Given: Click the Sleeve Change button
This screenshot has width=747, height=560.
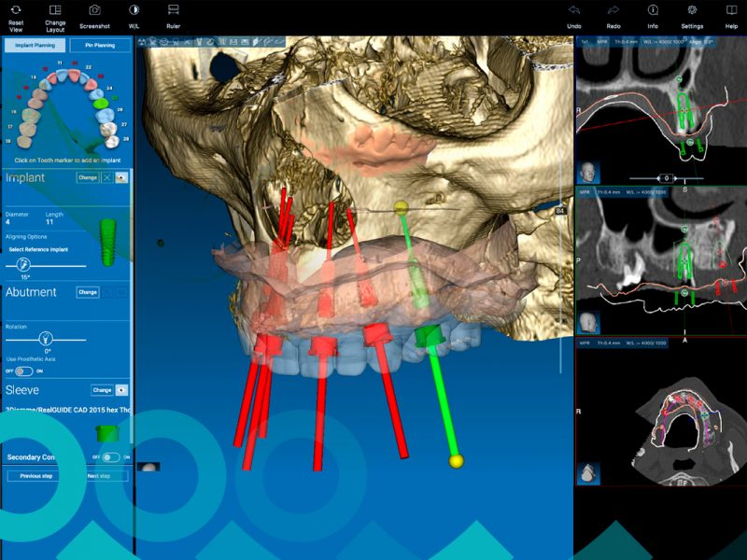Looking at the screenshot, I should 102,390.
